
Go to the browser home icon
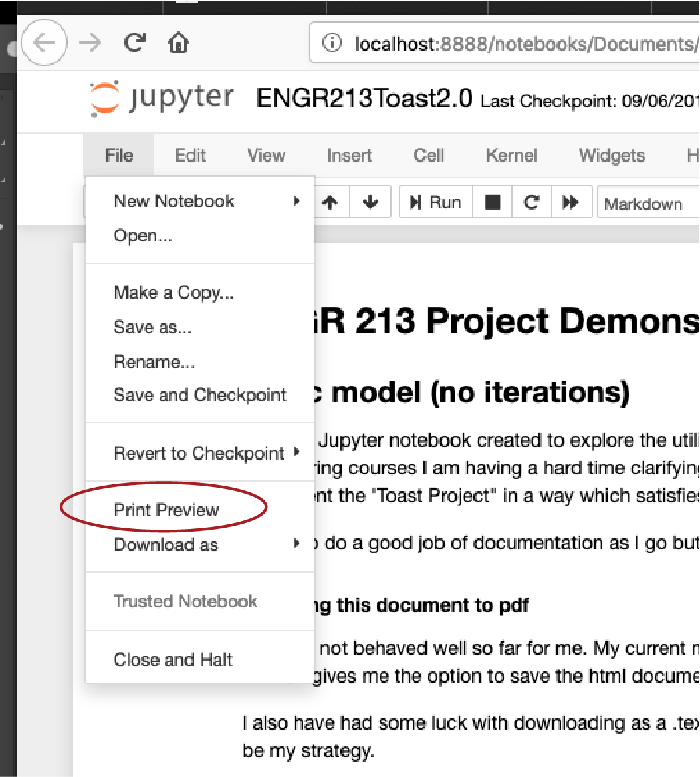point(178,43)
